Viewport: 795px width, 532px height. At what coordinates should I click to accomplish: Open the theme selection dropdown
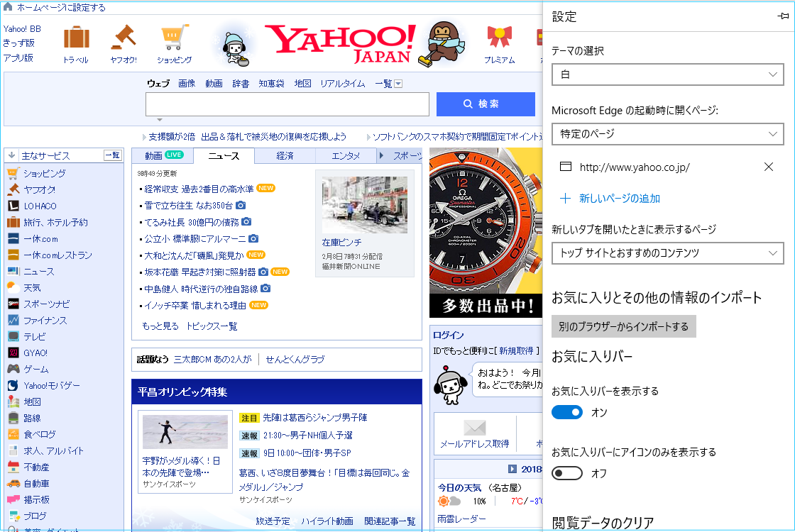[667, 74]
